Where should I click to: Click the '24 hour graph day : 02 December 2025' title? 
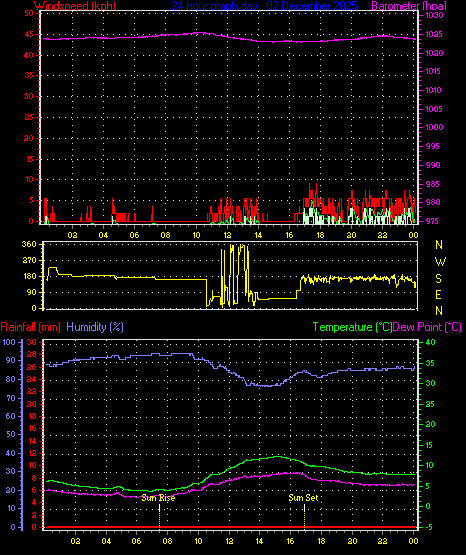pyautogui.click(x=264, y=6)
